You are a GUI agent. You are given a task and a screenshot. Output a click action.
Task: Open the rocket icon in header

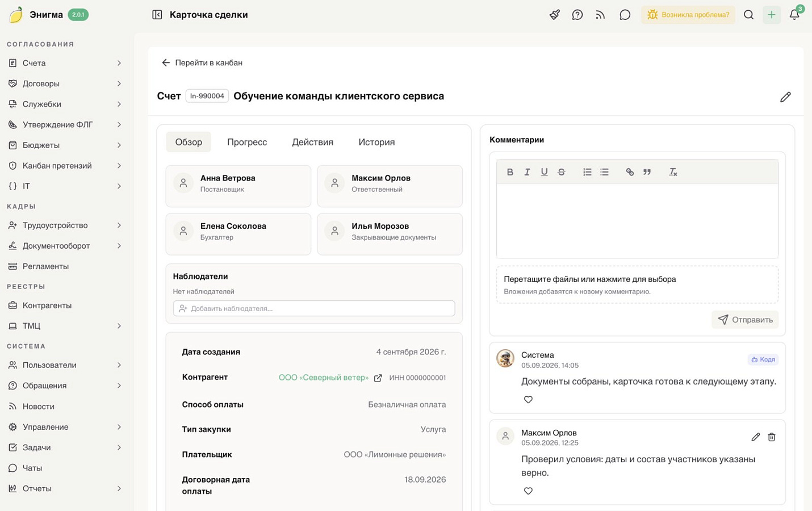coord(555,15)
